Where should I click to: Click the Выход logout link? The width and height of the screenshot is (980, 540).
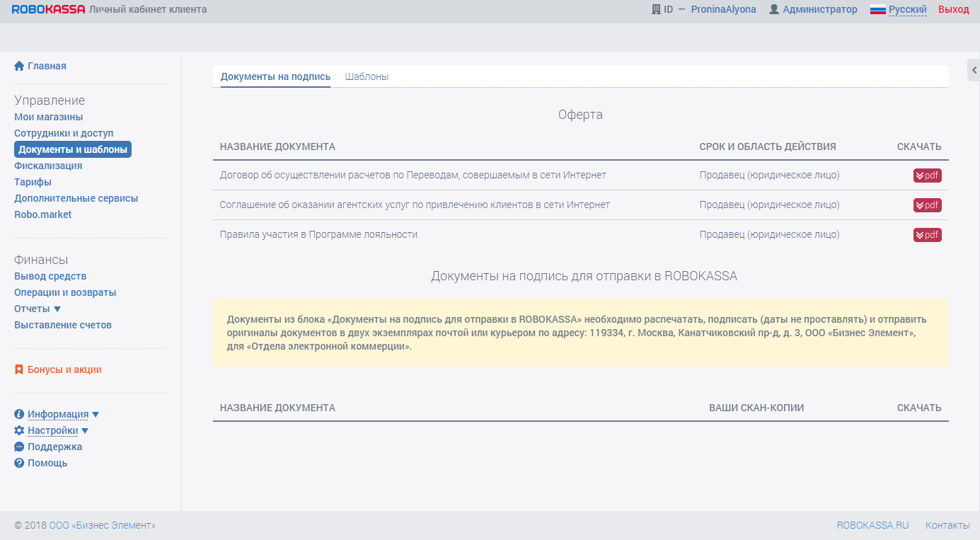pyautogui.click(x=953, y=10)
